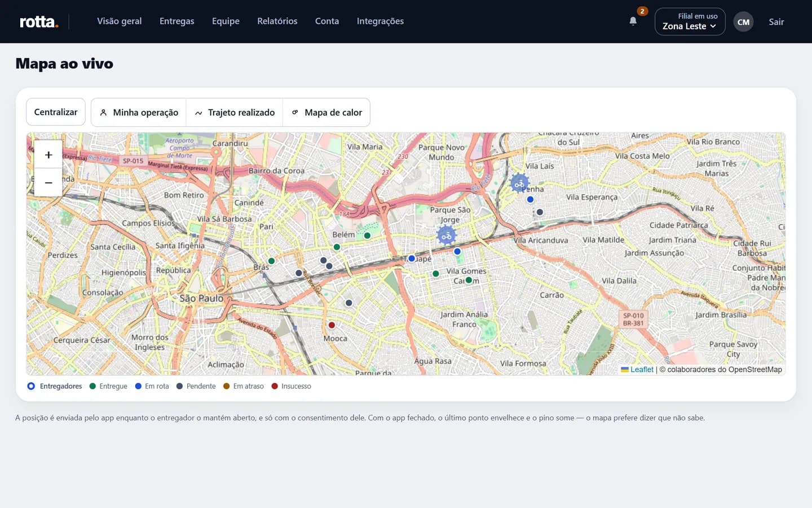Toggle Insucesso legend item
The image size is (812, 508).
[x=291, y=386]
